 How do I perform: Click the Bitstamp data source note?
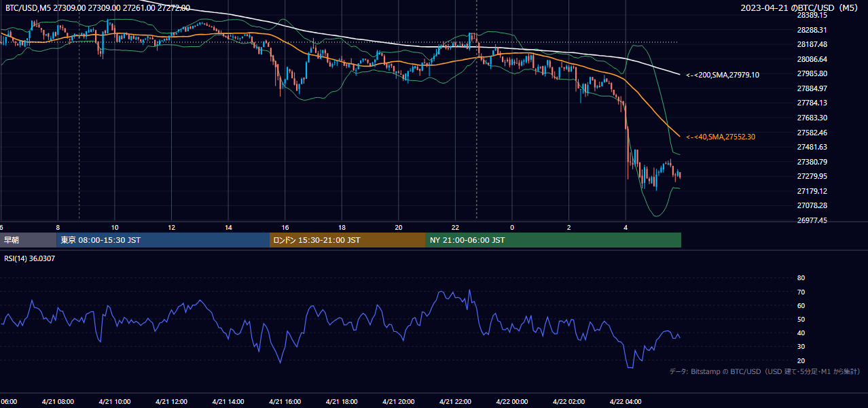[x=765, y=371]
